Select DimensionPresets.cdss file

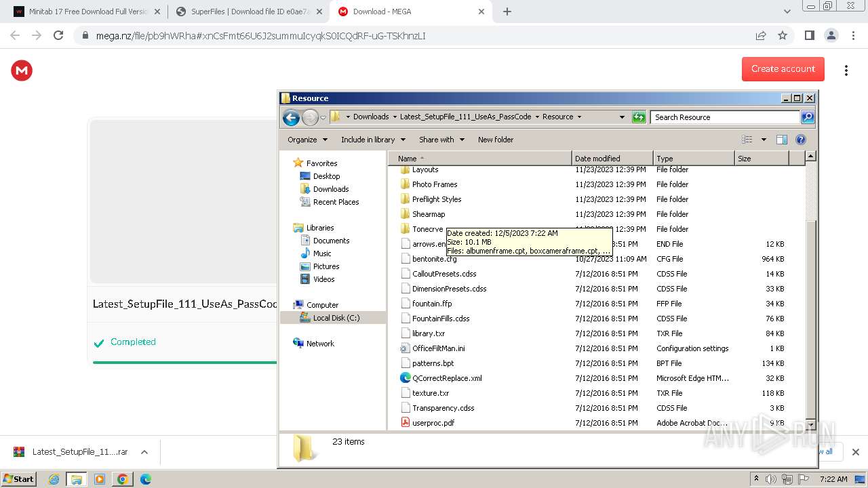449,289
